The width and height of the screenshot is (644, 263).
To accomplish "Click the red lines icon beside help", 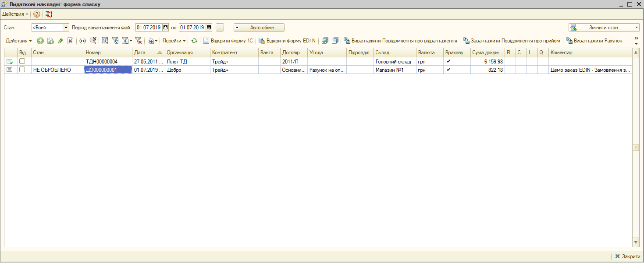I will coord(49,14).
